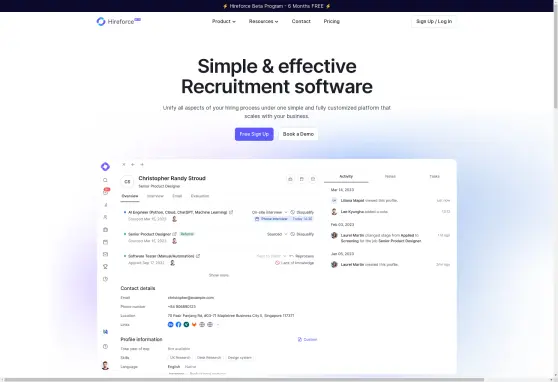This screenshot has height=382, width=558.
Task: Click the Book a Demo button
Action: coord(298,134)
